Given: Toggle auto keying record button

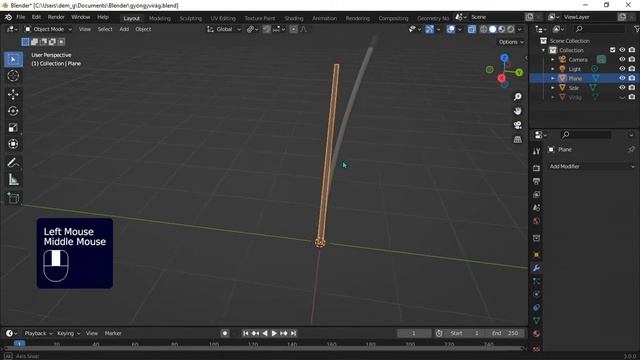Looking at the screenshot, I should click(x=224, y=333).
